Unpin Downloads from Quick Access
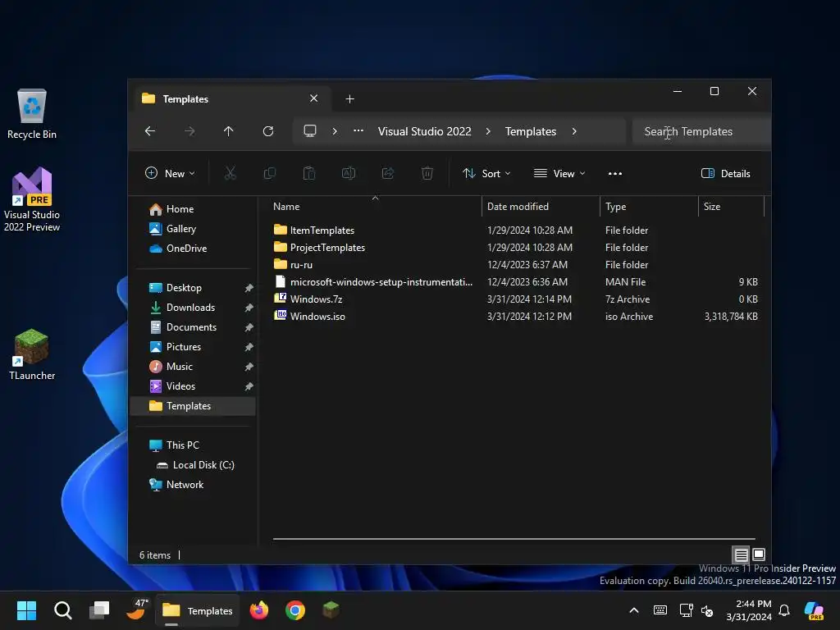840x630 pixels. pos(249,308)
